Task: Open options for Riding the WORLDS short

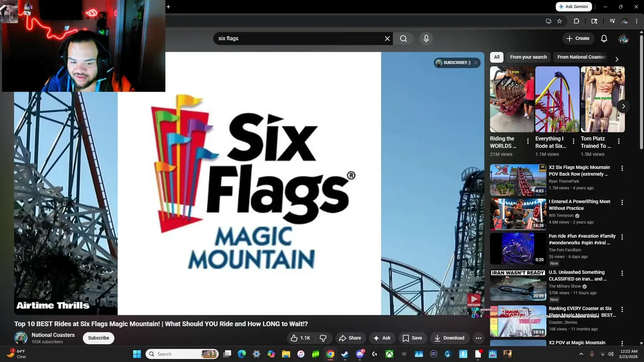Action: pos(528,141)
